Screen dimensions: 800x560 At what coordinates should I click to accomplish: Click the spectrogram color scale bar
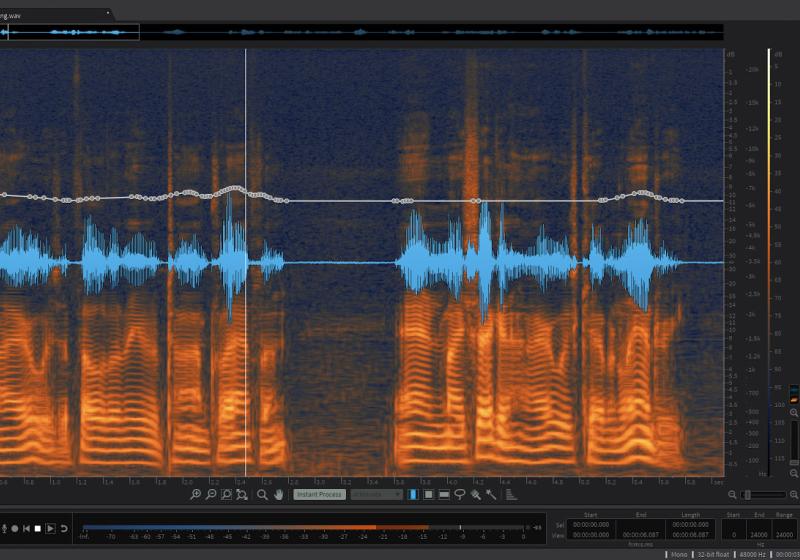coord(769,263)
